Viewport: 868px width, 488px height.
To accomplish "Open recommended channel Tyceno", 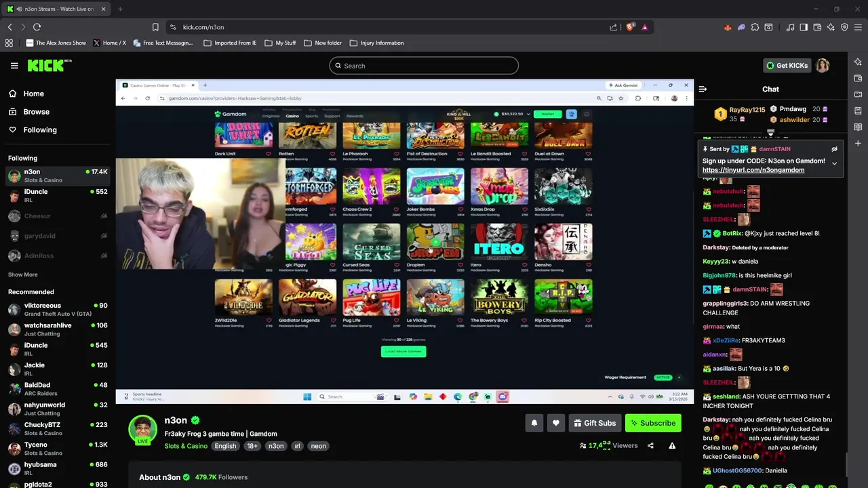I will pos(58,449).
